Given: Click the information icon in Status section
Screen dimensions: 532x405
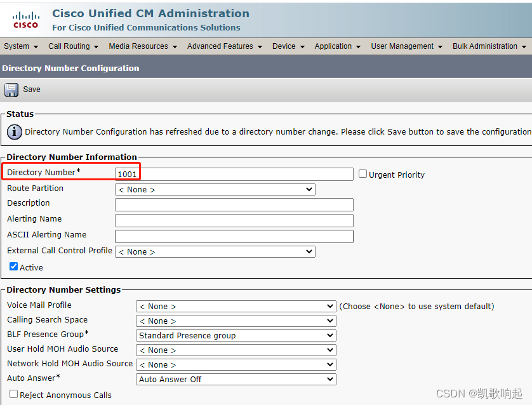Looking at the screenshot, I should coord(14,132).
